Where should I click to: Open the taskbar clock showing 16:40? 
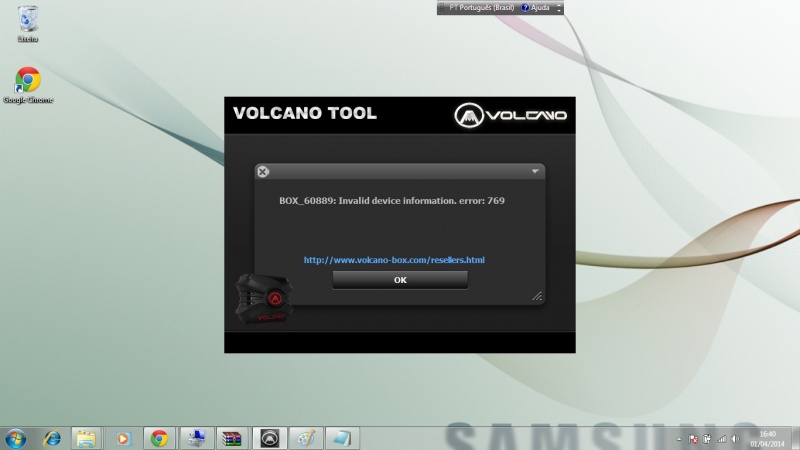(767, 439)
